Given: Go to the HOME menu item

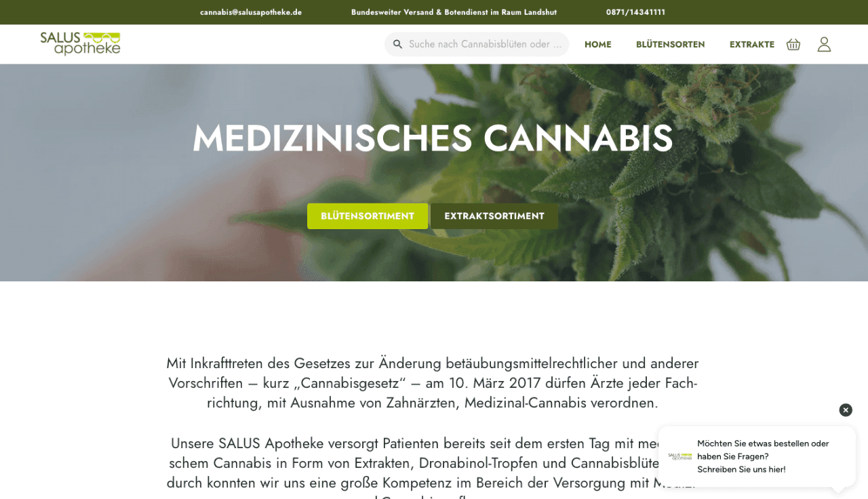Looking at the screenshot, I should pos(598,44).
